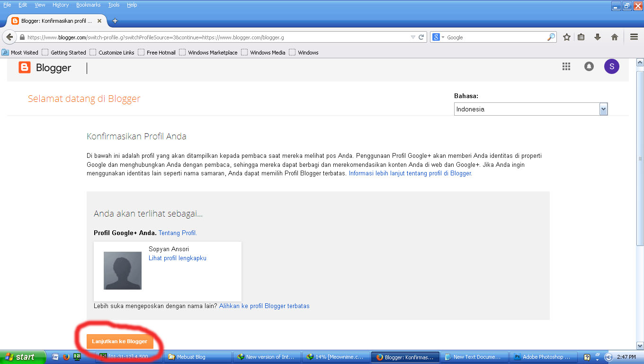Open the Tentang Profil link
This screenshot has width=644, height=364.
(178, 233)
